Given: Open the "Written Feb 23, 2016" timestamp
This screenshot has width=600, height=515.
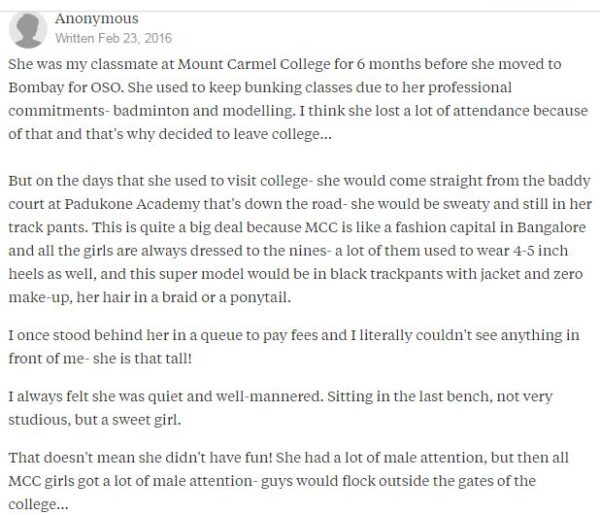Looking at the screenshot, I should coord(114,38).
